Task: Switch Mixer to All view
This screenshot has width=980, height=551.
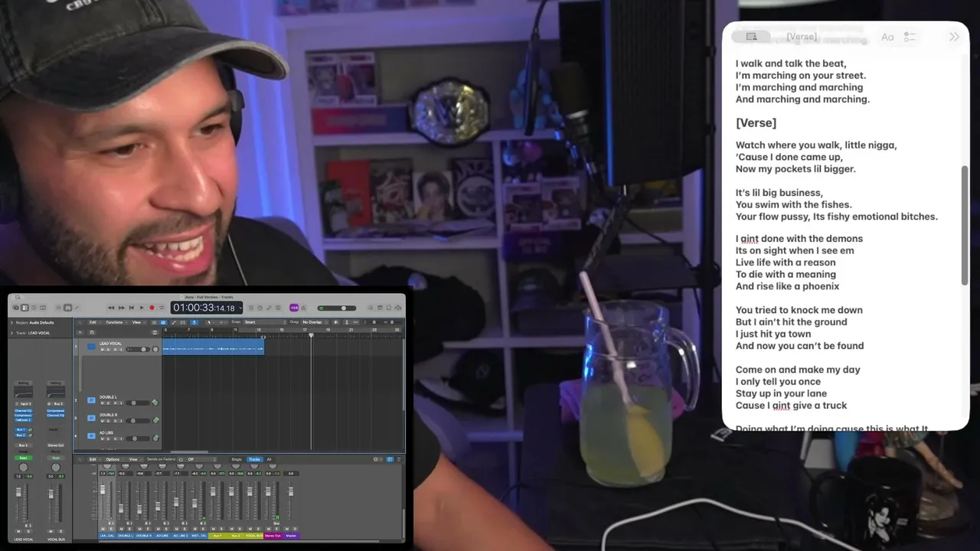Action: (269, 459)
